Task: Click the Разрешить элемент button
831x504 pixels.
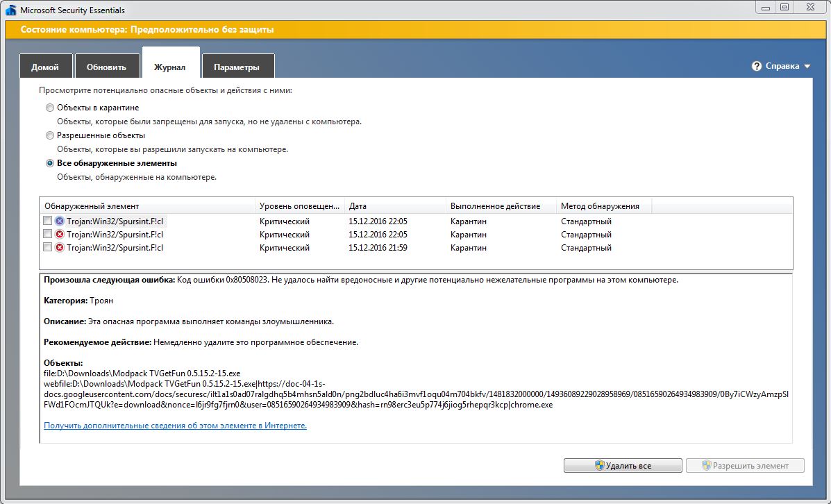Action: pyautogui.click(x=745, y=465)
